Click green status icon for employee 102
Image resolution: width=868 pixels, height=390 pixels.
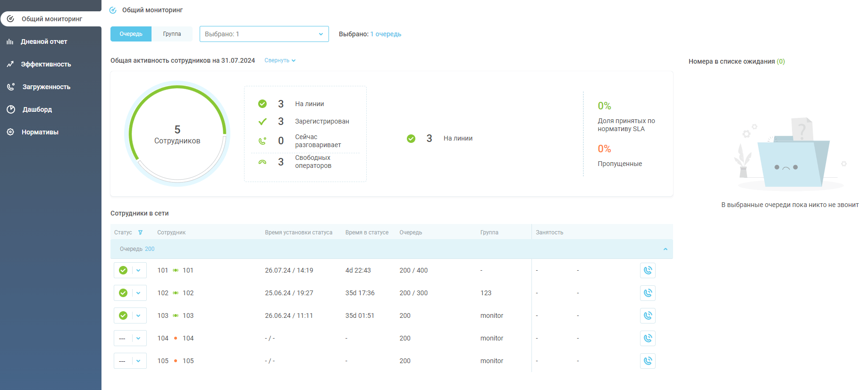(123, 293)
